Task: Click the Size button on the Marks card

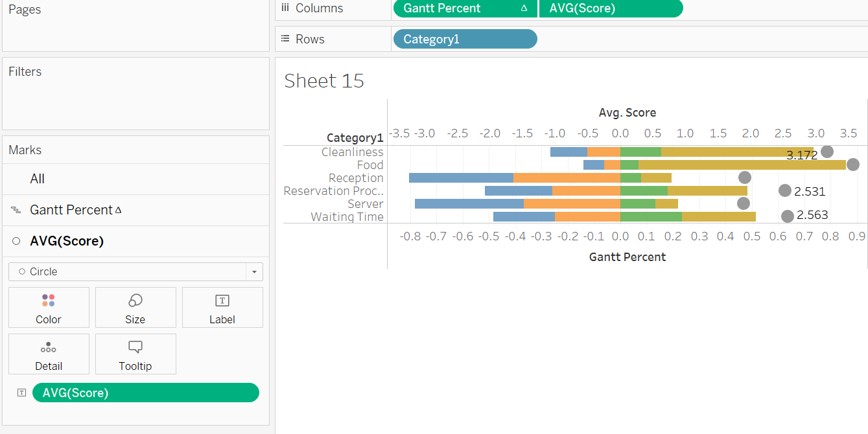Action: (x=135, y=307)
